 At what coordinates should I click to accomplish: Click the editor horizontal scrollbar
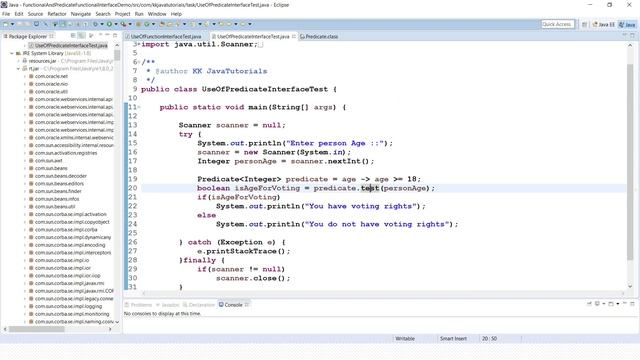384,293
